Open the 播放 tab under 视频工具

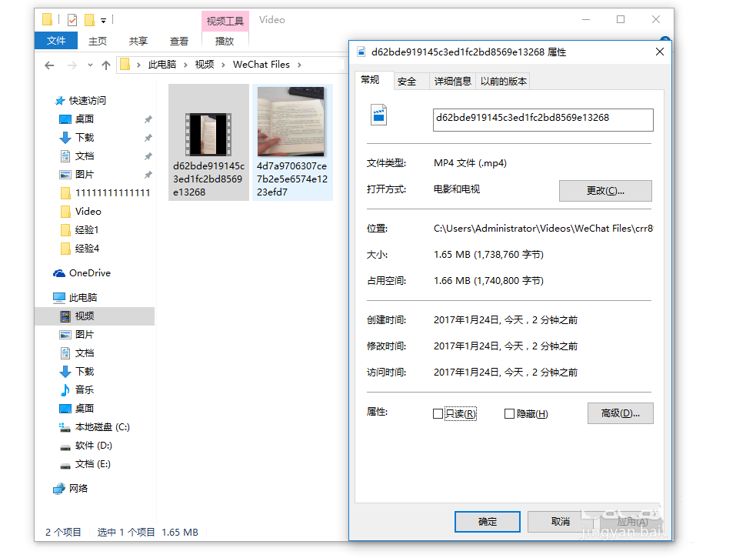[x=225, y=42]
